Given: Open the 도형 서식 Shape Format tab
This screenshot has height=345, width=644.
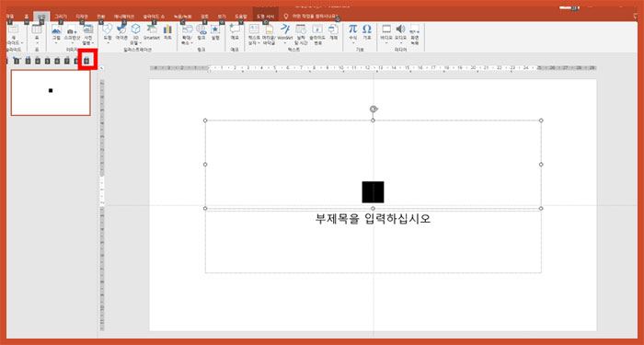Looking at the screenshot, I should click(x=265, y=17).
